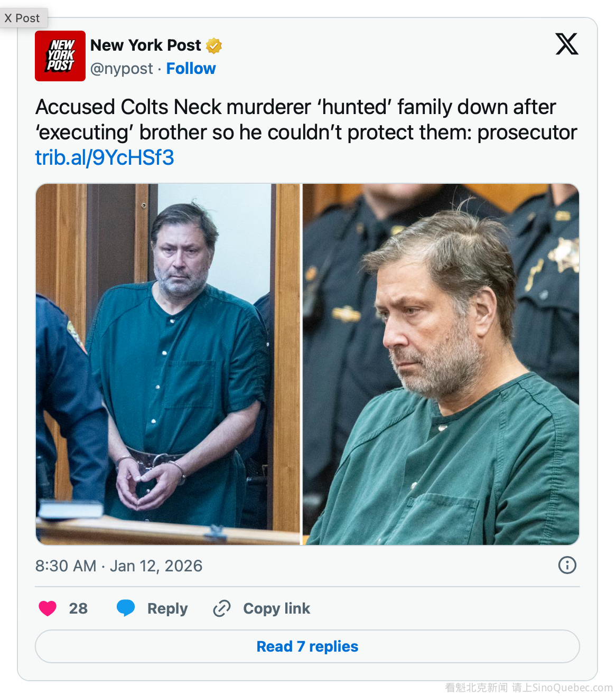
Task: Click the X Post tooltip label
Action: tap(22, 18)
